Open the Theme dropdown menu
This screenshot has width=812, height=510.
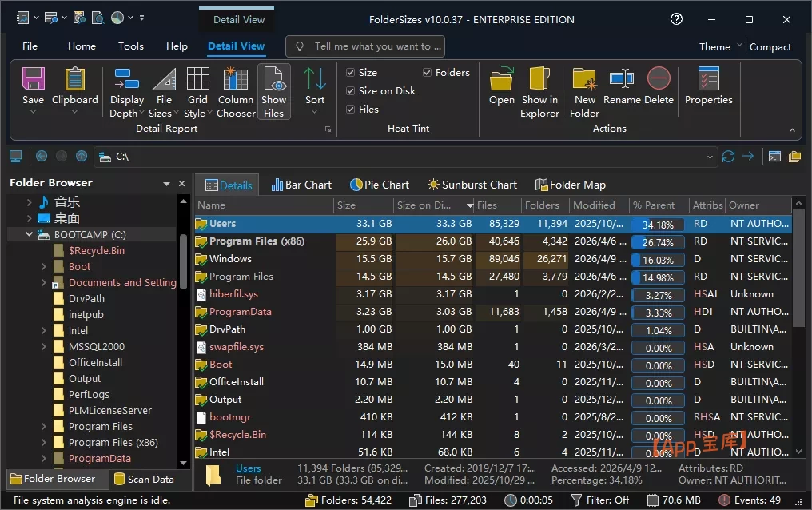coord(720,46)
